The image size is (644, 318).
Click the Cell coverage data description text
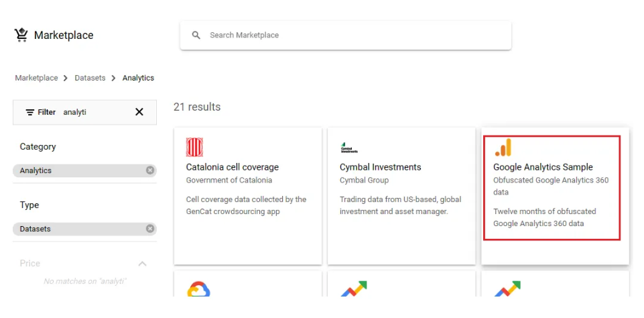tap(246, 206)
